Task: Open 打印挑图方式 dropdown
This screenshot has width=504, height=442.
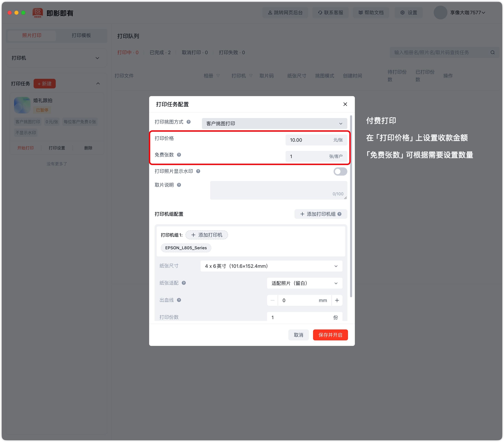Action: point(274,124)
